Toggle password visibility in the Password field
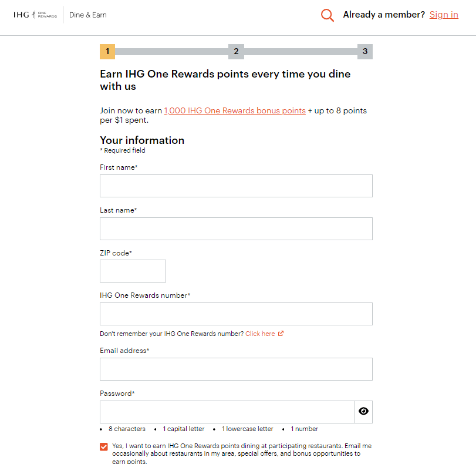Screen dimensions: 476x464 [363, 411]
